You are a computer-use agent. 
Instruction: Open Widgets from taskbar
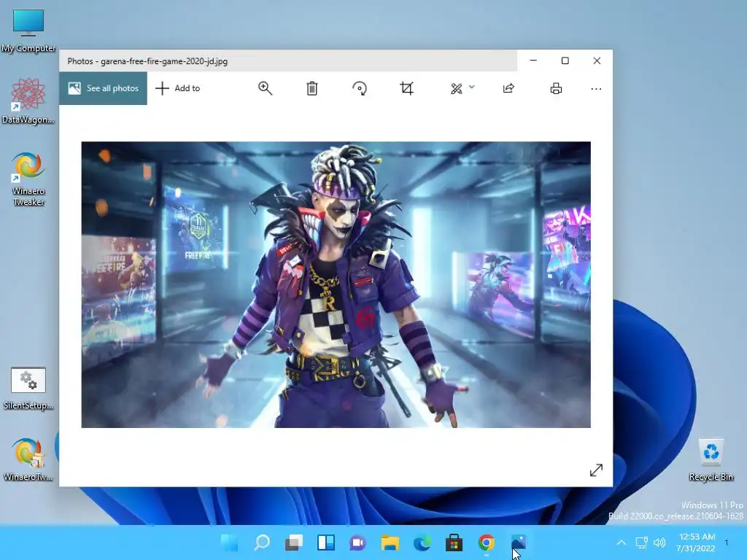(x=326, y=542)
